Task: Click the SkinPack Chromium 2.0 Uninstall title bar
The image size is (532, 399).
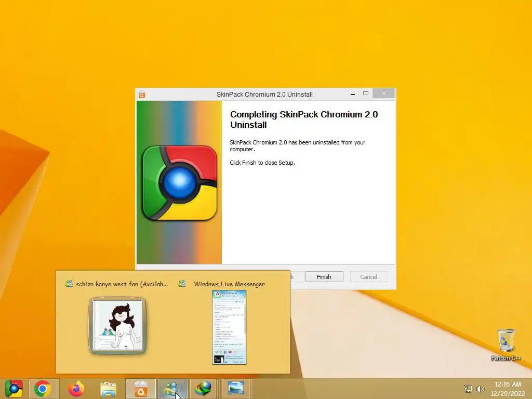Action: 264,95
